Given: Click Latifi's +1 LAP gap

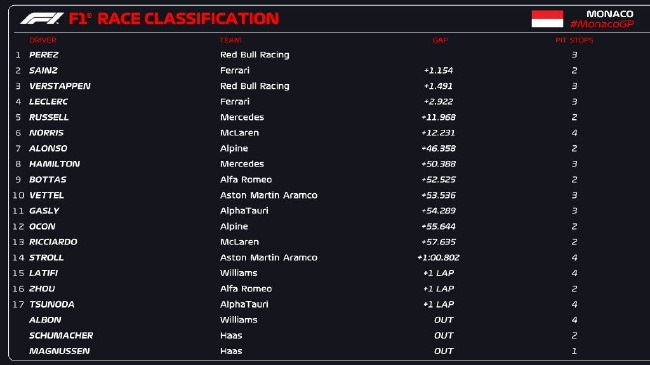Looking at the screenshot, I should (439, 273).
